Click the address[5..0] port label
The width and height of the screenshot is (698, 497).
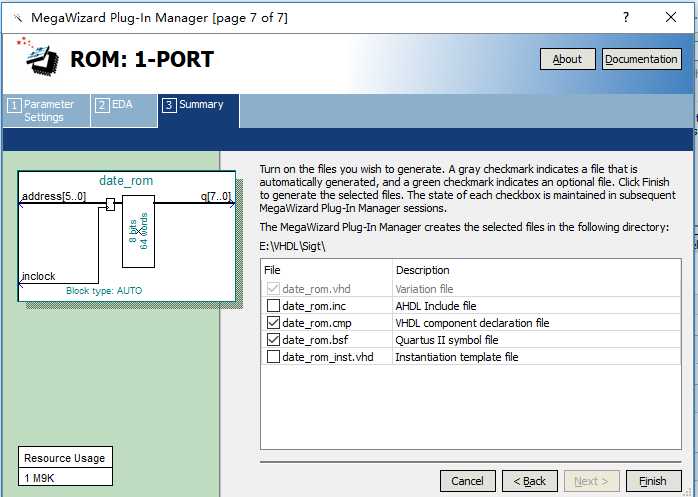[x=54, y=196]
